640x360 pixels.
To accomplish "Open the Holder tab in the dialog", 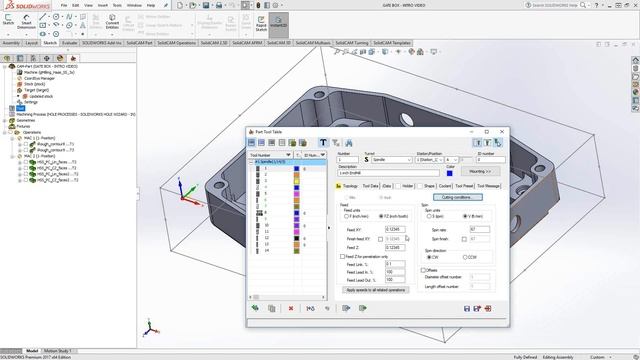I will click(x=407, y=186).
